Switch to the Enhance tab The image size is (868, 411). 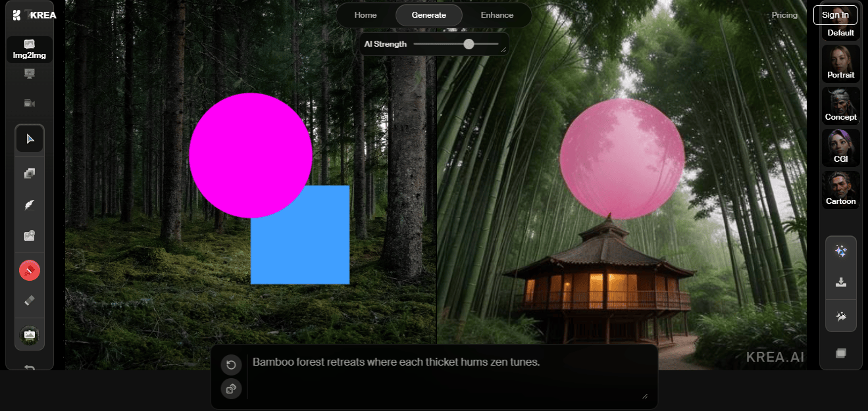[x=497, y=15]
